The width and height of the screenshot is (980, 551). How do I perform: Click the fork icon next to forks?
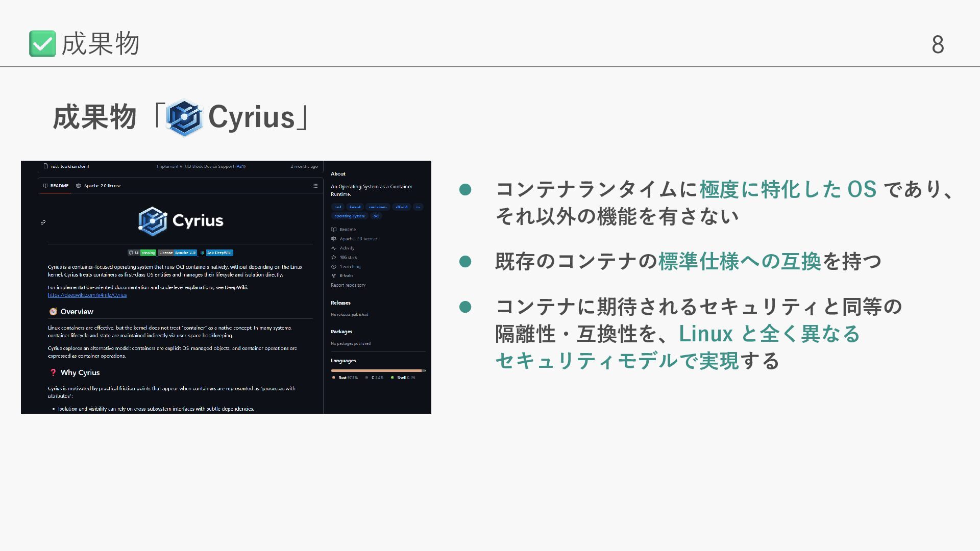(334, 275)
